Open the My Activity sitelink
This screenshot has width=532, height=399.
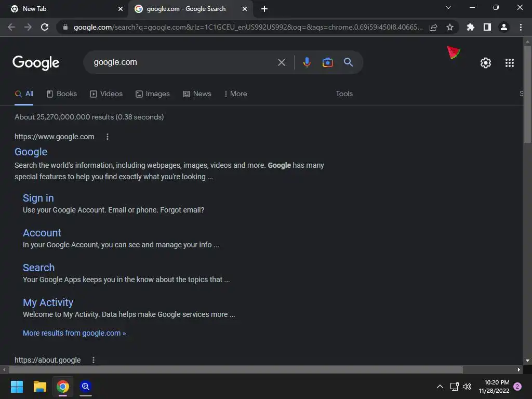click(x=48, y=302)
